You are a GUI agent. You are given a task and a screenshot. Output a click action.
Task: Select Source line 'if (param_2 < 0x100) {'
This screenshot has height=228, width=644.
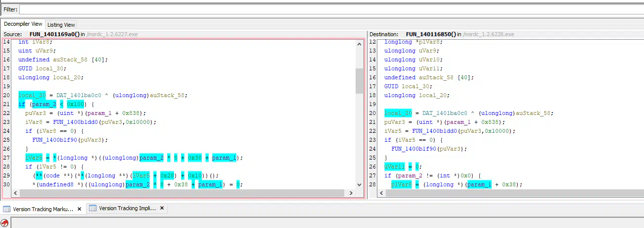pos(56,104)
